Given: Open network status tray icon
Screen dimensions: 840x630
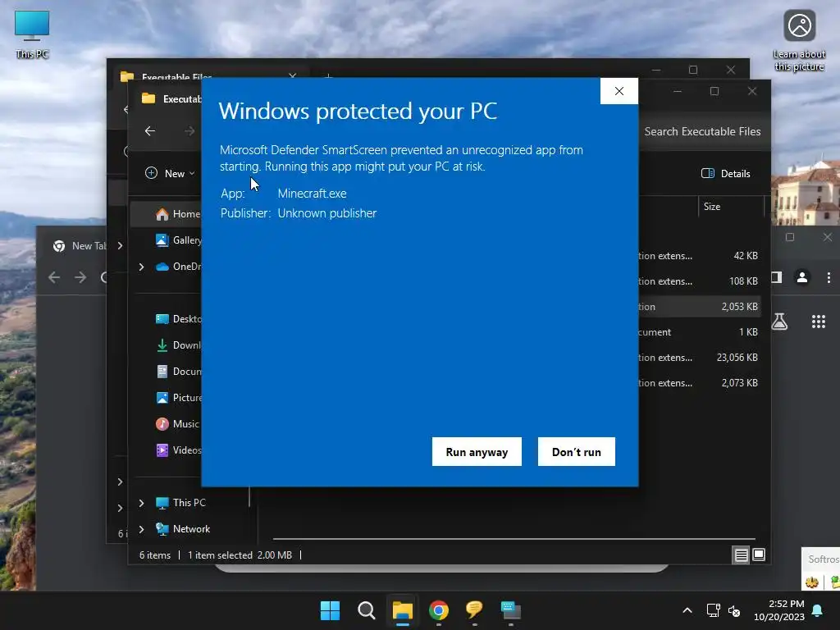Looking at the screenshot, I should (x=713, y=610).
